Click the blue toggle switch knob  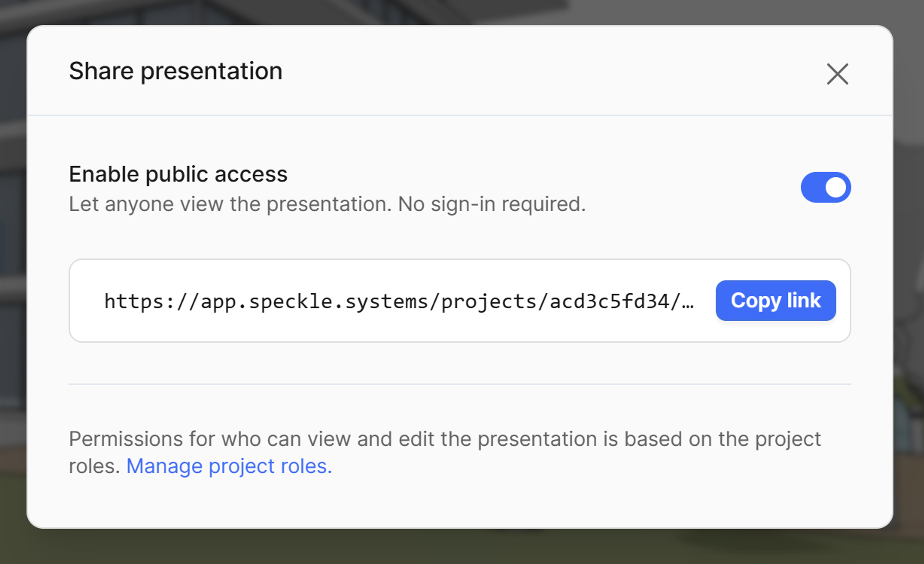coord(836,187)
